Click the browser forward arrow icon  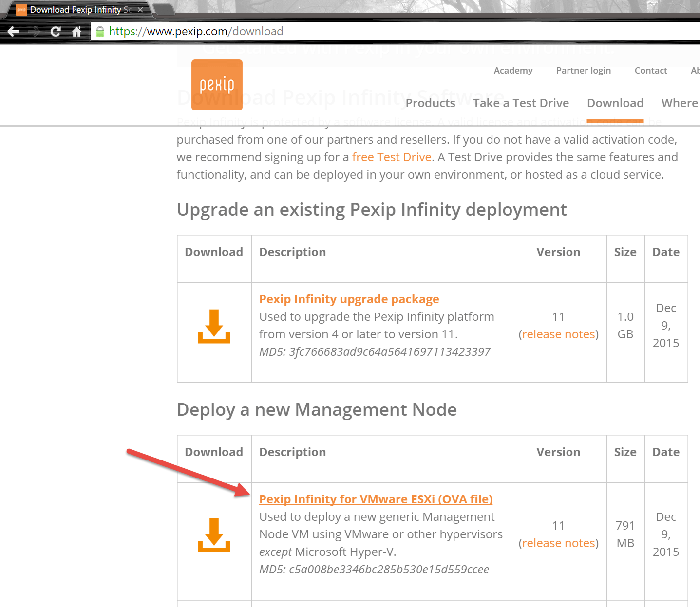34,31
